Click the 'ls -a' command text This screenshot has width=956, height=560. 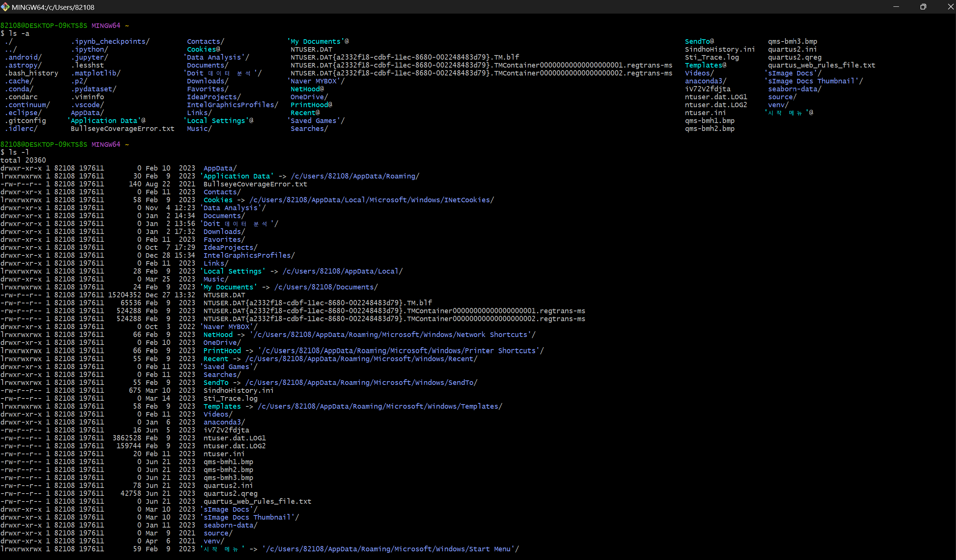point(18,33)
